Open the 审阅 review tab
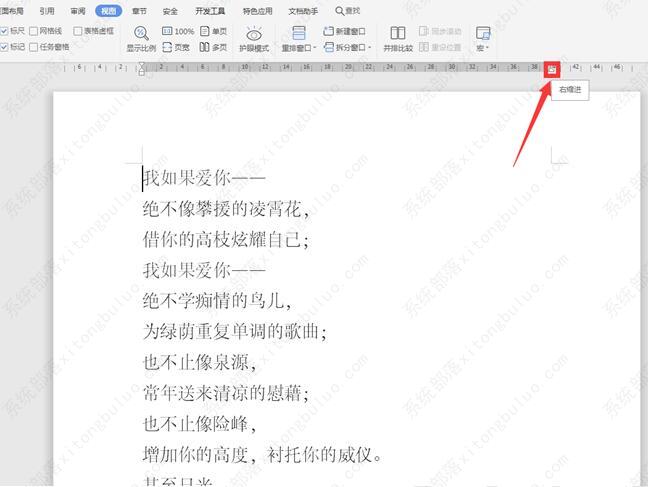648x487 pixels. pos(78,11)
